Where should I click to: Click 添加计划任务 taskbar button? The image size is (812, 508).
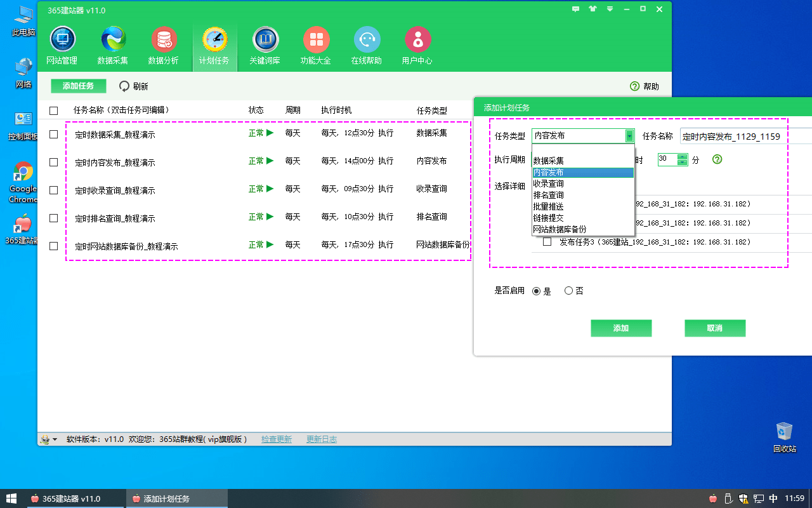(177, 498)
